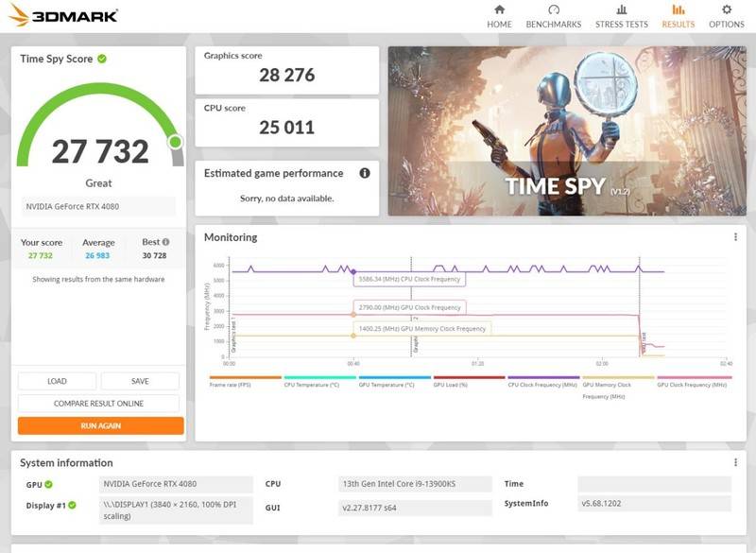
Task: Click the GUI version field v2.27.8177
Action: [x=415, y=508]
